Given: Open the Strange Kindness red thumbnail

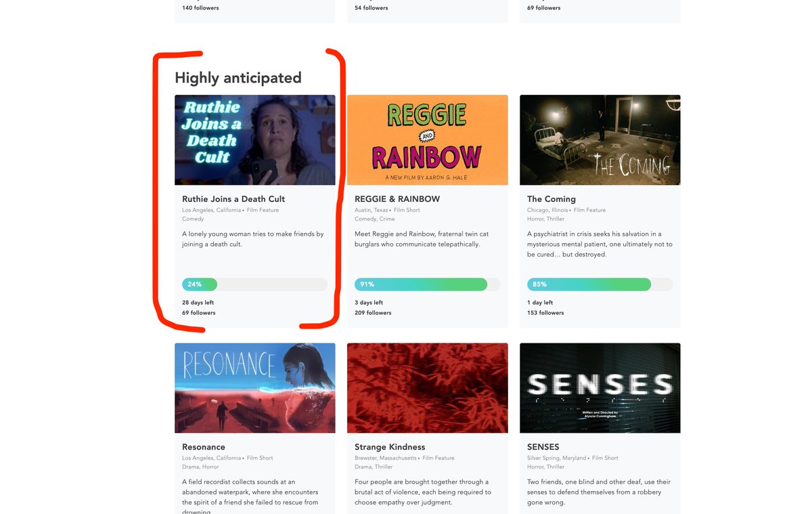Looking at the screenshot, I should (428, 388).
